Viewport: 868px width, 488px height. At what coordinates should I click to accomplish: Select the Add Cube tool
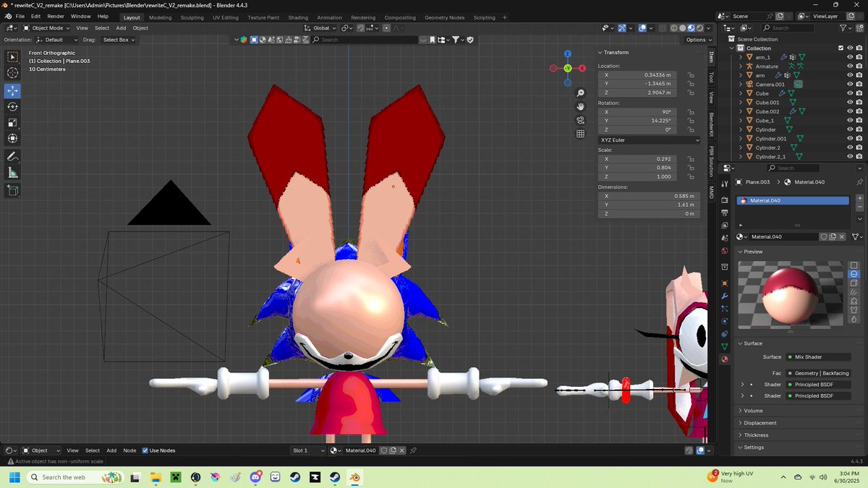pyautogui.click(x=13, y=191)
